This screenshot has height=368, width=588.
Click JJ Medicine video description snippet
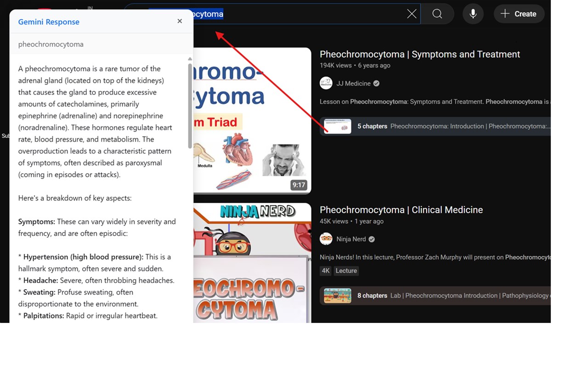click(x=435, y=102)
